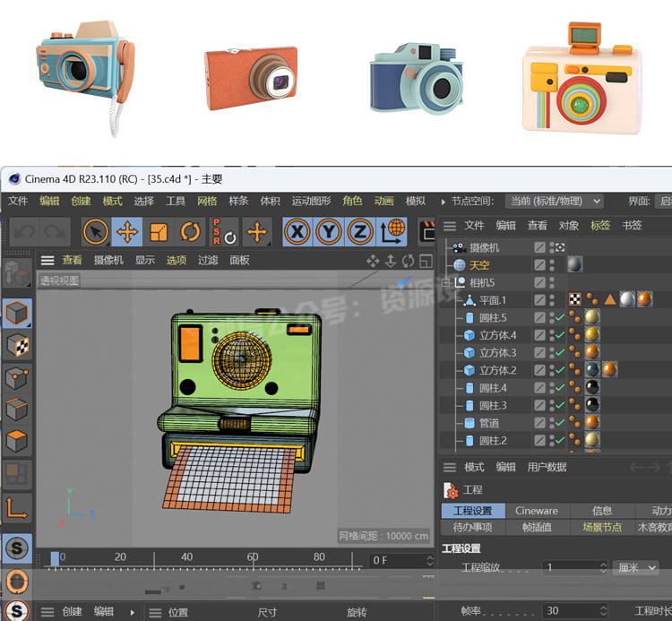Toggle X axis lock
Screen dimensions: 672x621
pyautogui.click(x=297, y=232)
